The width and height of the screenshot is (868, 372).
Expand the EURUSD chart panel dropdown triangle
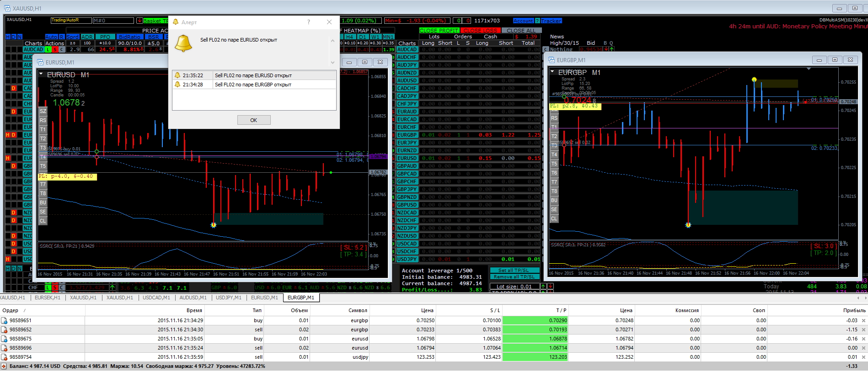point(41,74)
